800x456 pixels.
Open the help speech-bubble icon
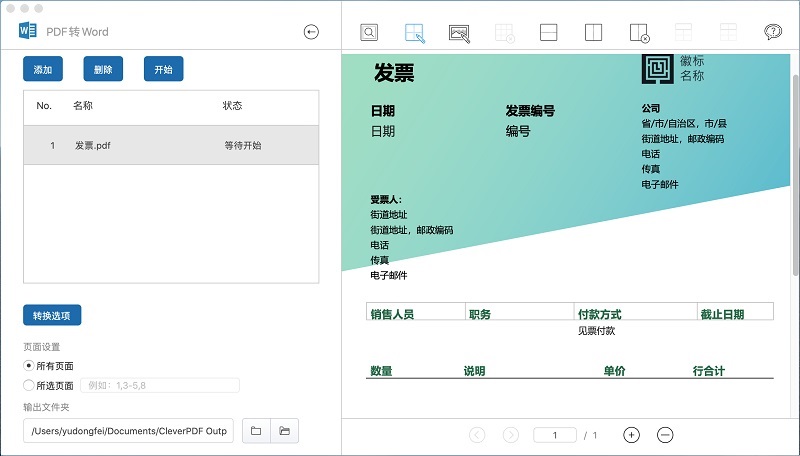click(x=773, y=32)
